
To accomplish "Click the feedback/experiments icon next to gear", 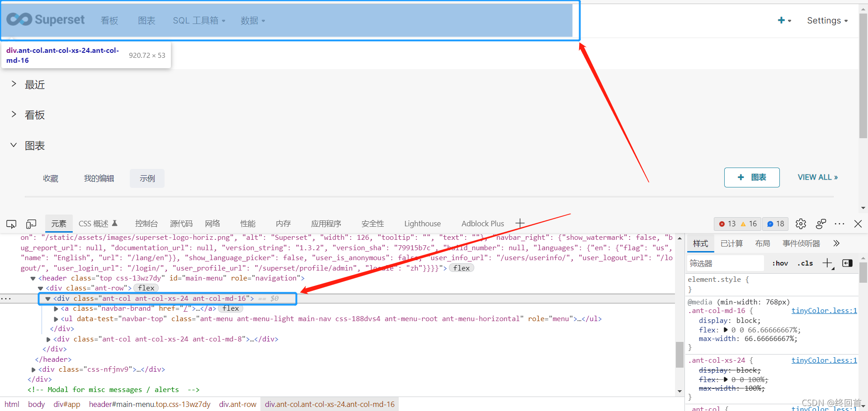I will tap(821, 224).
